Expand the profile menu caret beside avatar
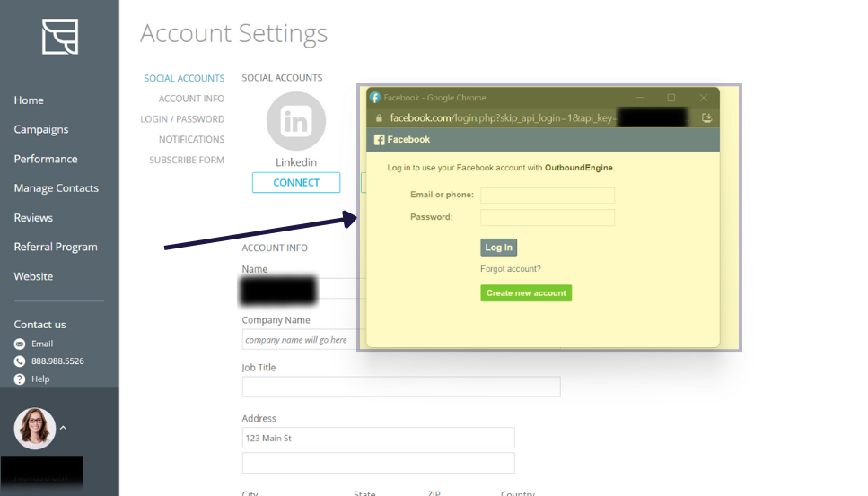The width and height of the screenshot is (868, 496). [63, 428]
